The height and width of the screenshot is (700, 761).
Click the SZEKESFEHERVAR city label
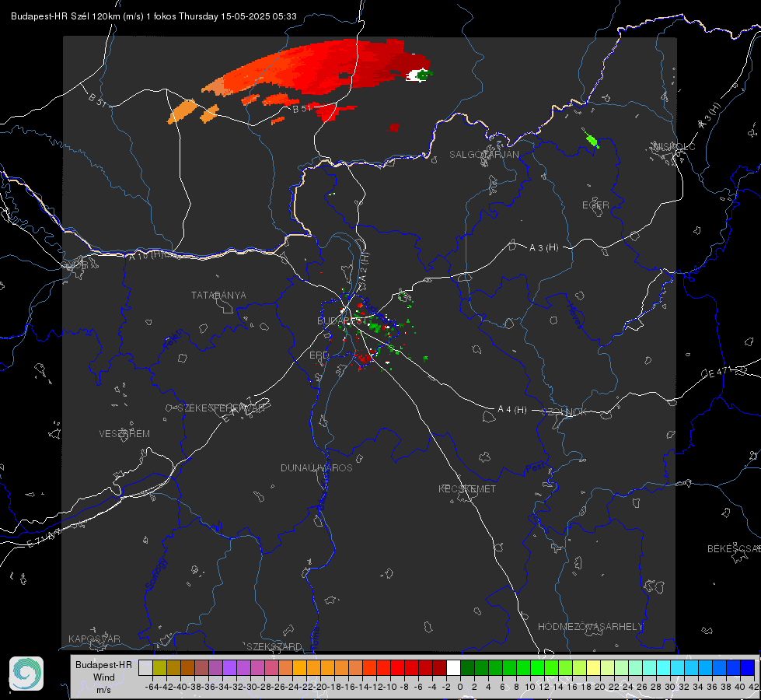pos(222,408)
